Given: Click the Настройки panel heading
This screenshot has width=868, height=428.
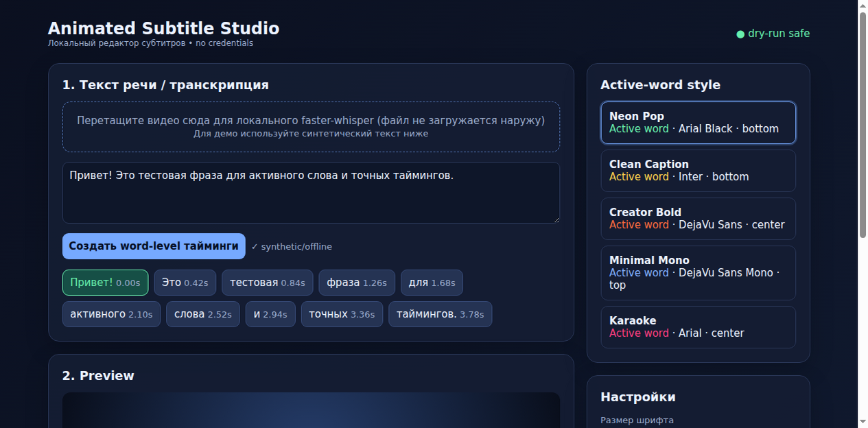Looking at the screenshot, I should pyautogui.click(x=638, y=397).
